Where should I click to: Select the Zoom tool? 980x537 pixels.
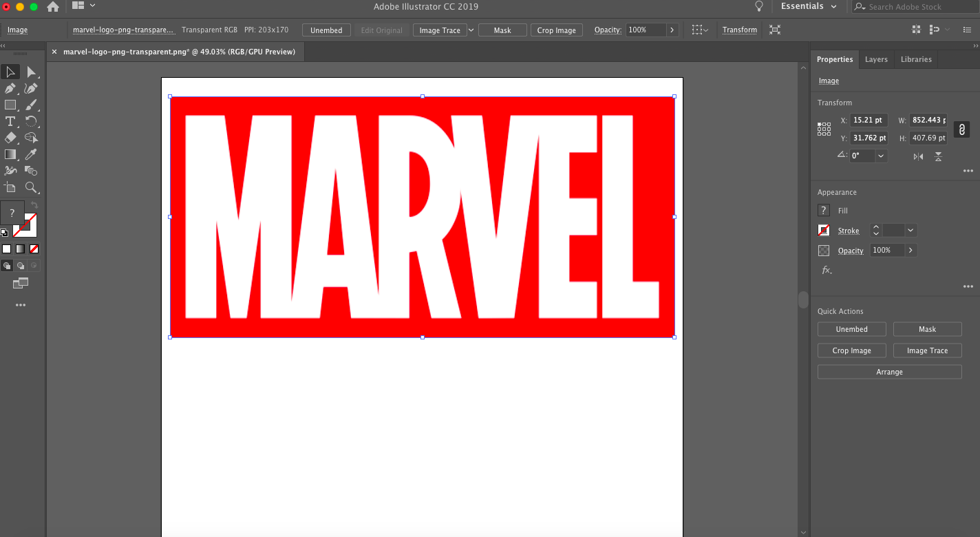(31, 187)
